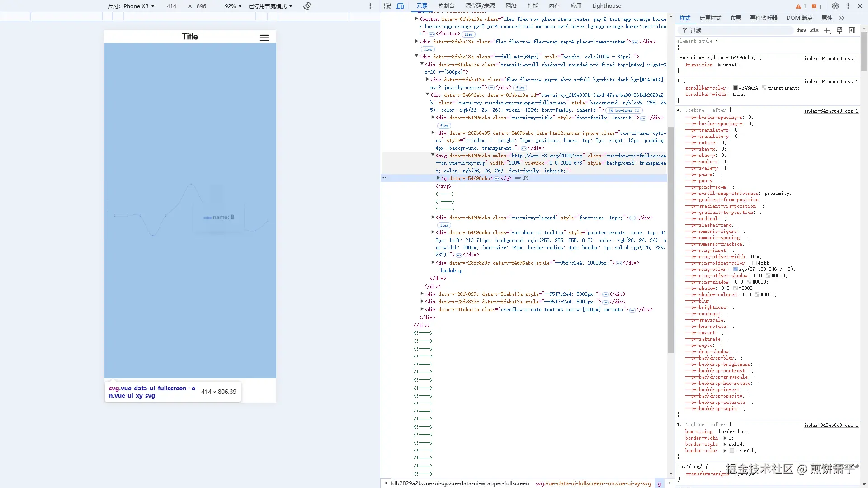Toggle computed styles sidebar pane
Viewport: 868px width, 488px height.
(x=852, y=30)
